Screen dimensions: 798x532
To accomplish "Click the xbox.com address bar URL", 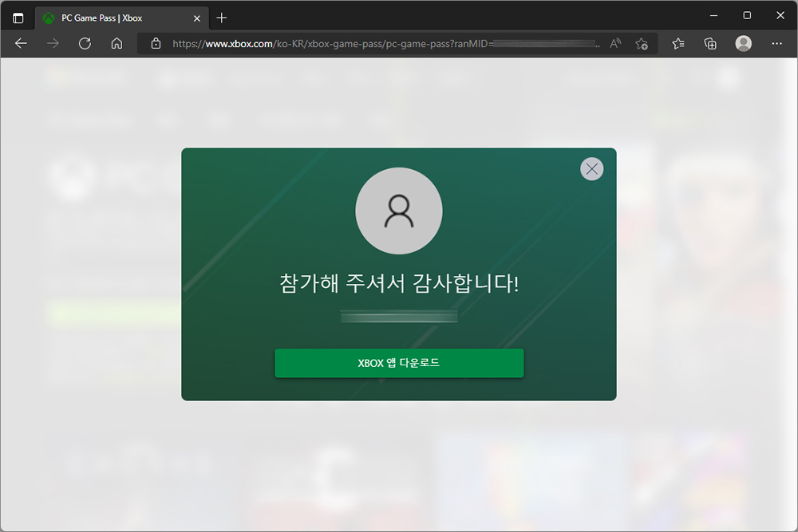I will pos(385,44).
